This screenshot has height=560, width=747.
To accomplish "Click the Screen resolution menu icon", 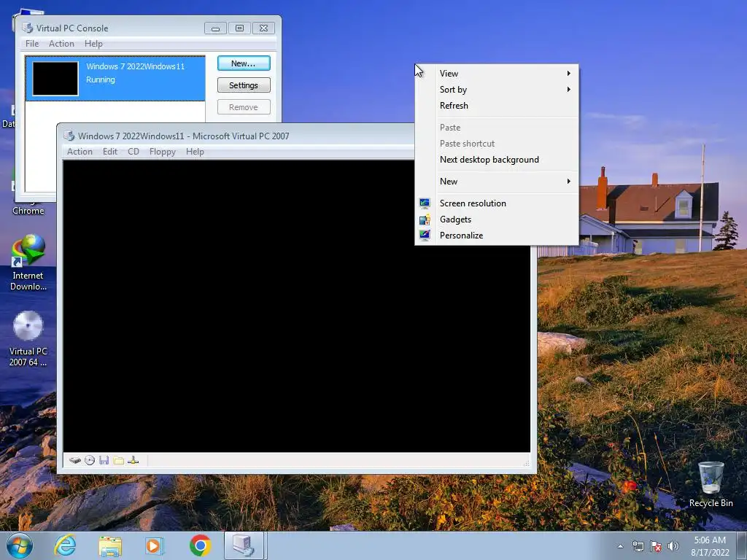I will [x=425, y=203].
